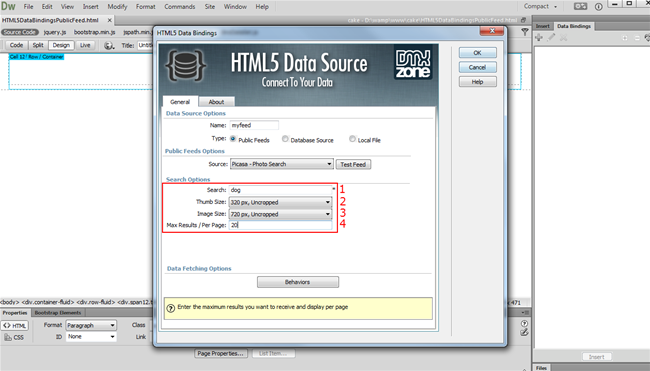Image resolution: width=650 pixels, height=371 pixels.
Task: Click the expand-all icon in the Data Bindings panel
Action: (625, 38)
